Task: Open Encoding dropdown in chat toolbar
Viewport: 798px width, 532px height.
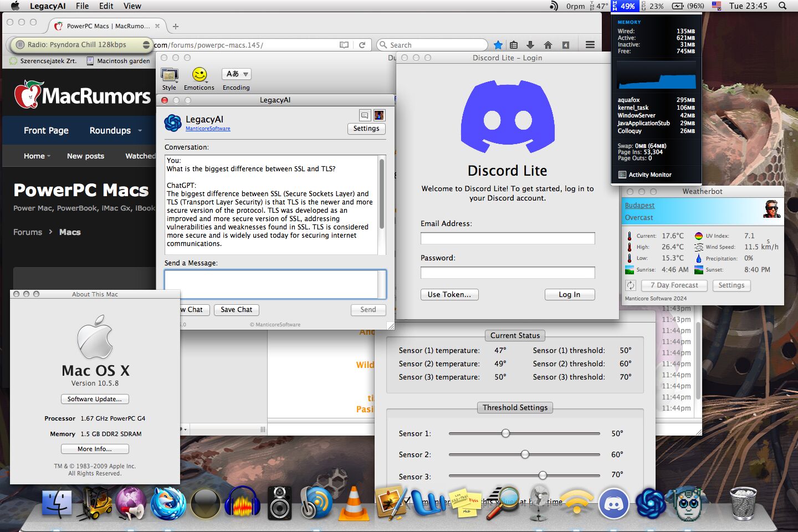Action: click(237, 74)
